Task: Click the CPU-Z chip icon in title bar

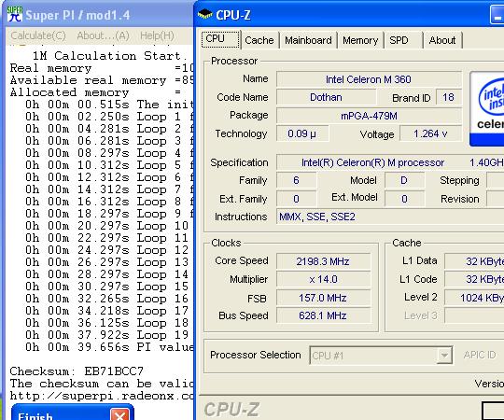Action: tap(205, 14)
